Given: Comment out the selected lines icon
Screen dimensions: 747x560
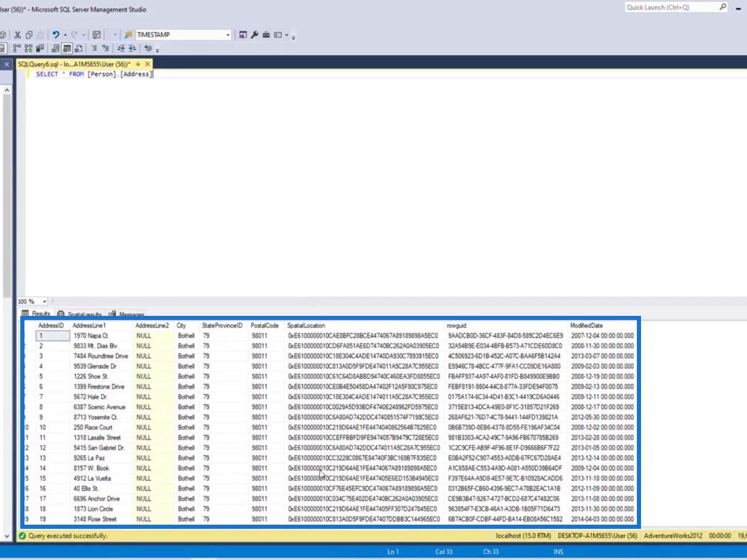Looking at the screenshot, I should (94, 48).
